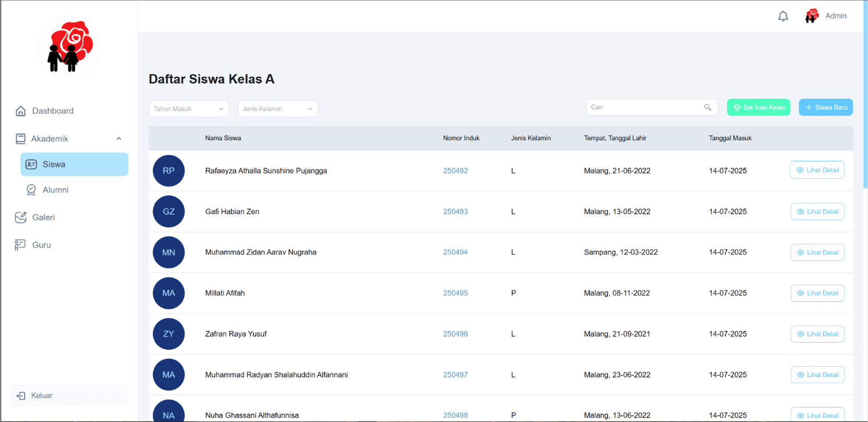
Task: Open student number 250493 link
Action: [456, 212]
